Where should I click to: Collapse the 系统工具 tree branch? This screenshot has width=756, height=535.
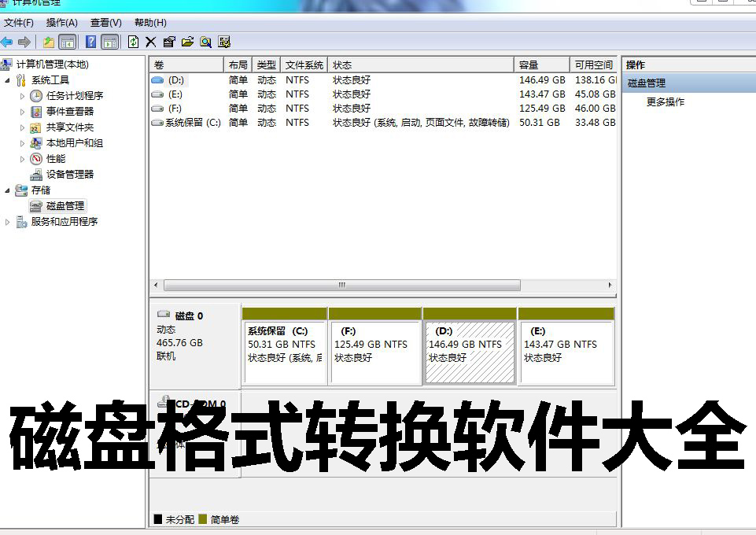click(6, 79)
